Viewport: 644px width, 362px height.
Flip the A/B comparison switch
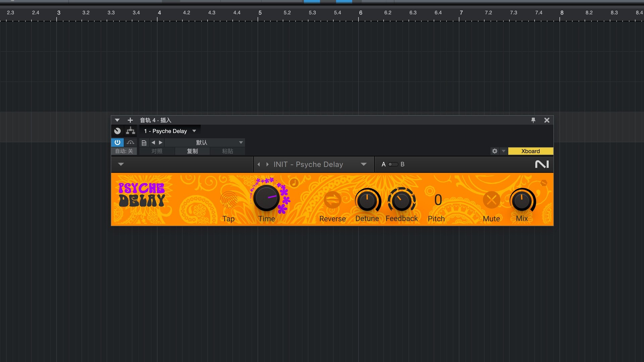[x=393, y=164]
